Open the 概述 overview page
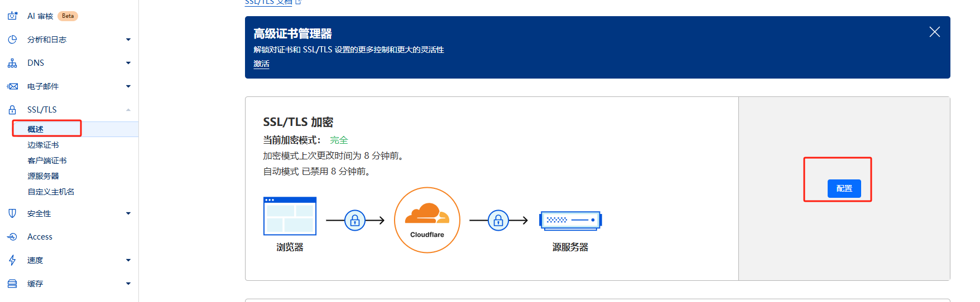 tap(36, 129)
